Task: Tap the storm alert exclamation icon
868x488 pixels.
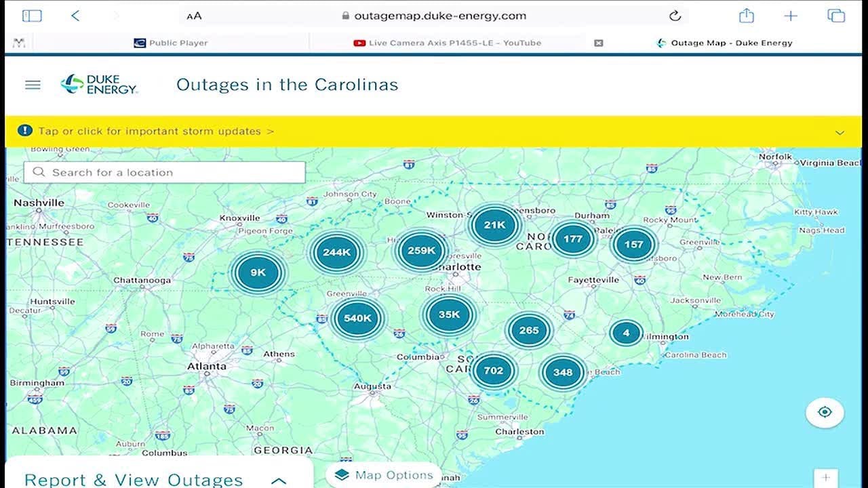Action: (x=25, y=130)
